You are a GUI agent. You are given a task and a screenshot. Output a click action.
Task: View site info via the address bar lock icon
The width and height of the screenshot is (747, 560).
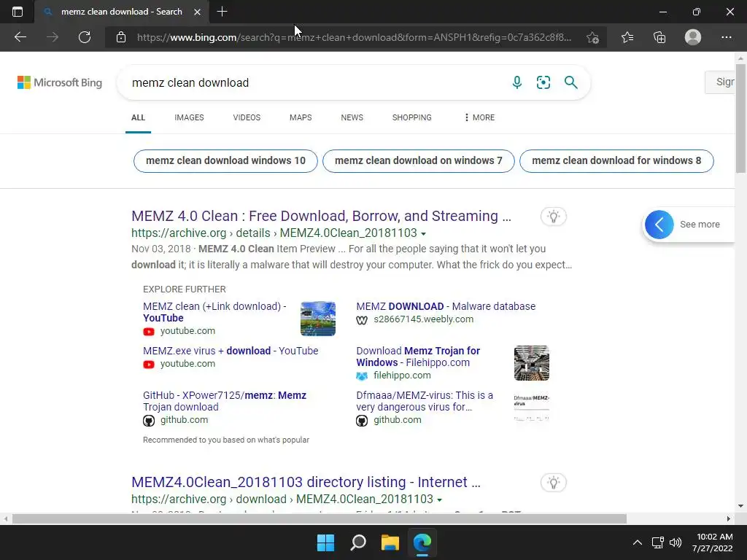click(x=121, y=37)
